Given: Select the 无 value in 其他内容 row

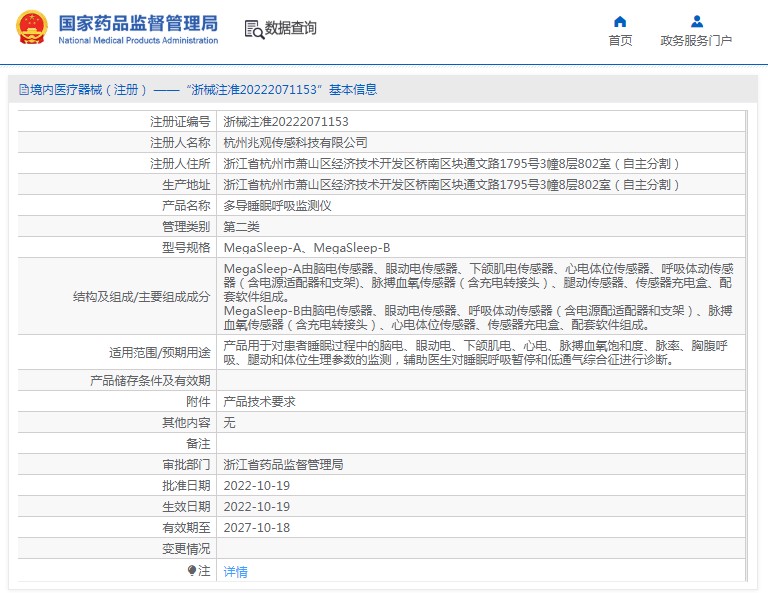Looking at the screenshot, I should 229,423.
